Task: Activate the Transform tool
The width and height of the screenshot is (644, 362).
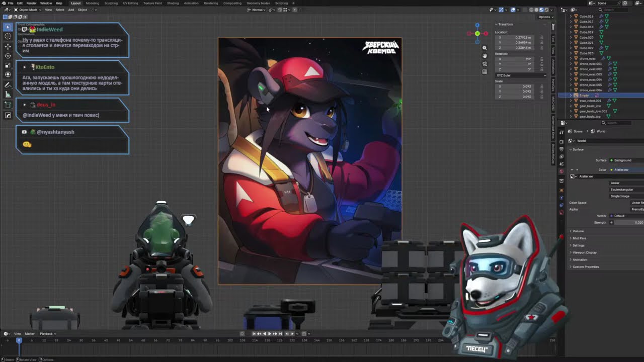Action: 8,75
